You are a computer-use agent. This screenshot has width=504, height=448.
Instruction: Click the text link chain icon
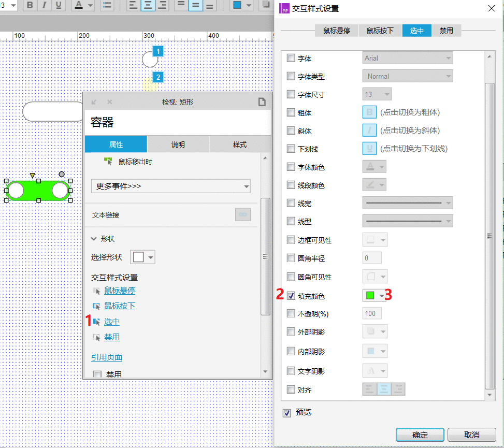pyautogui.click(x=243, y=214)
